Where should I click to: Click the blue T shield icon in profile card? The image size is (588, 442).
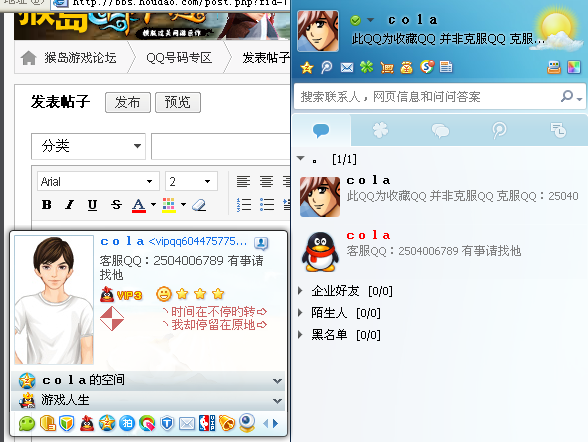pyautogui.click(x=167, y=424)
